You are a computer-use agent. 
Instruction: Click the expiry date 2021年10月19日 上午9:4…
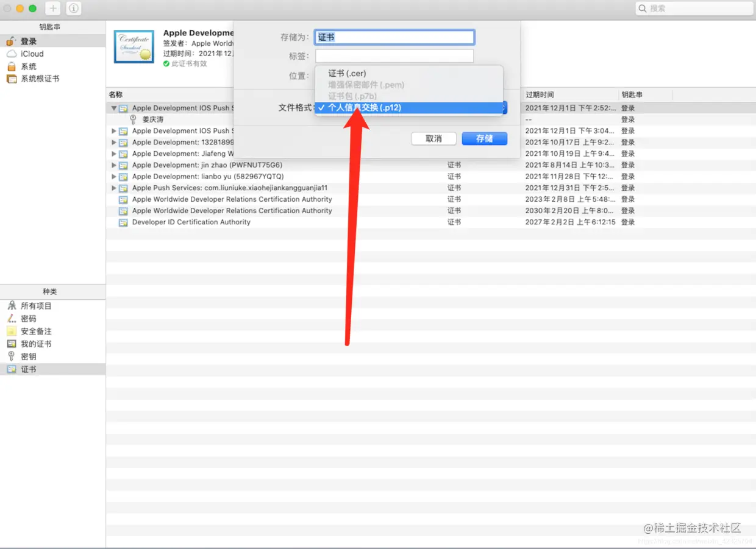[570, 154]
